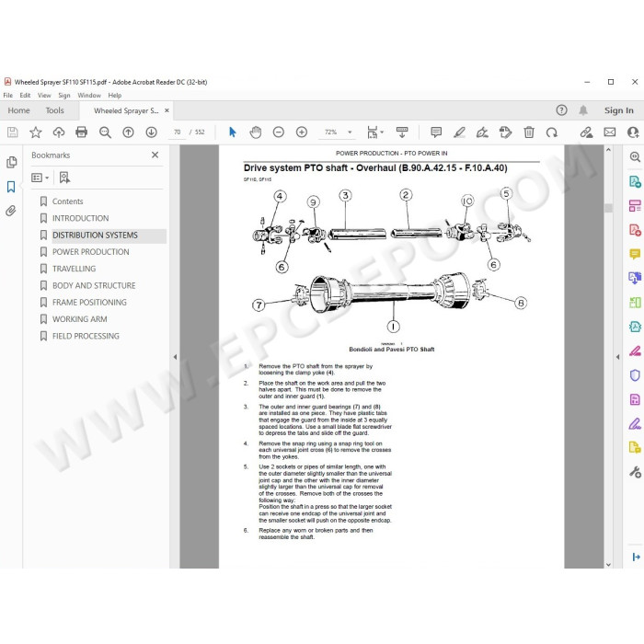Click the Sign In button

[618, 110]
